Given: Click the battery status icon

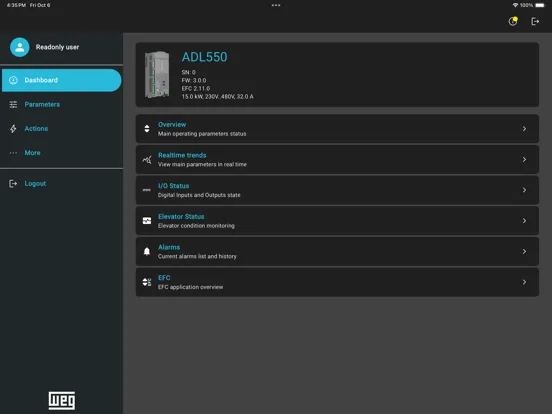Looking at the screenshot, I should [x=540, y=5].
